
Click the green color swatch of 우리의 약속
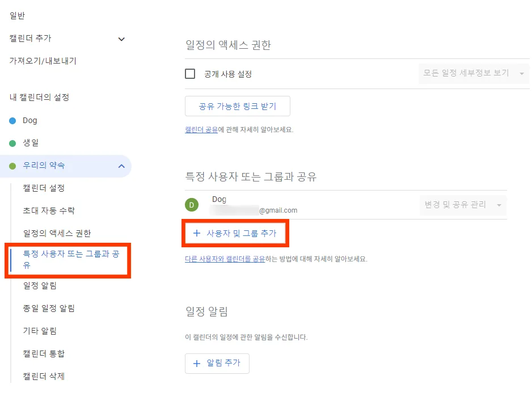tap(13, 166)
